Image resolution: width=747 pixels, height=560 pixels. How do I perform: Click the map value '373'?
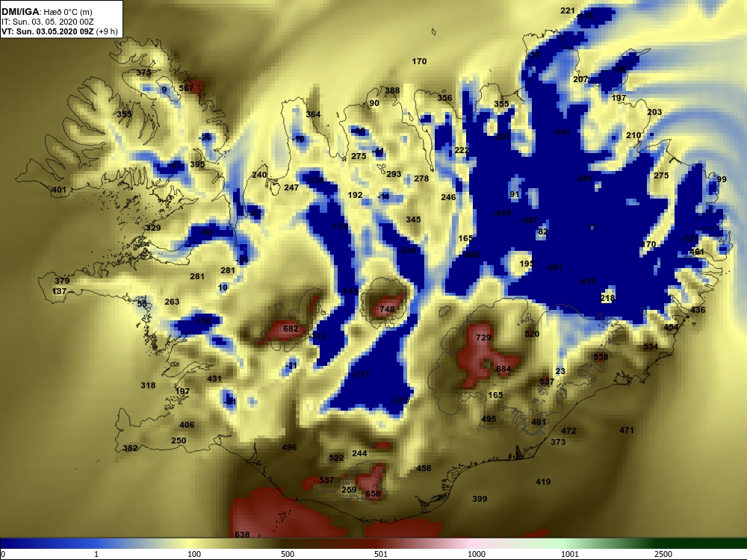coord(558,441)
